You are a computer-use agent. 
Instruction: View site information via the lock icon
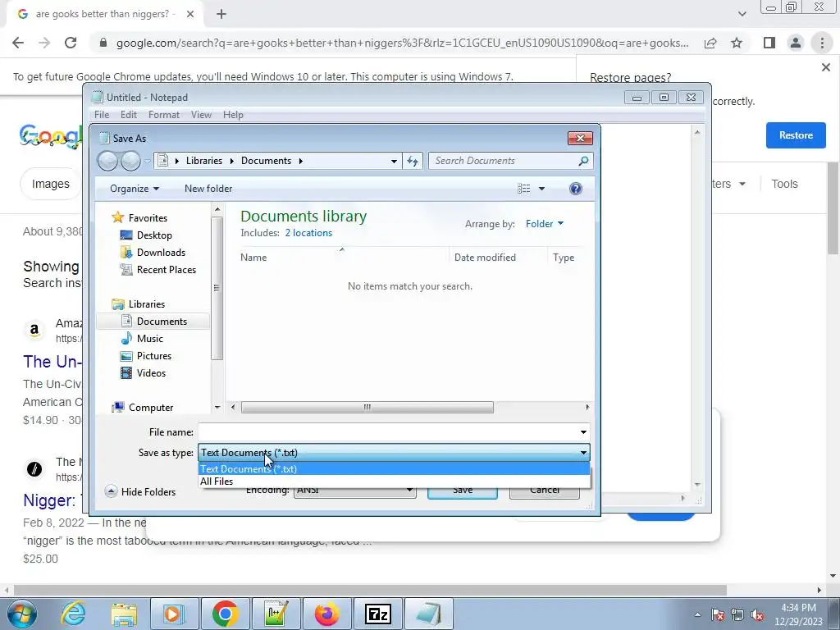[103, 43]
